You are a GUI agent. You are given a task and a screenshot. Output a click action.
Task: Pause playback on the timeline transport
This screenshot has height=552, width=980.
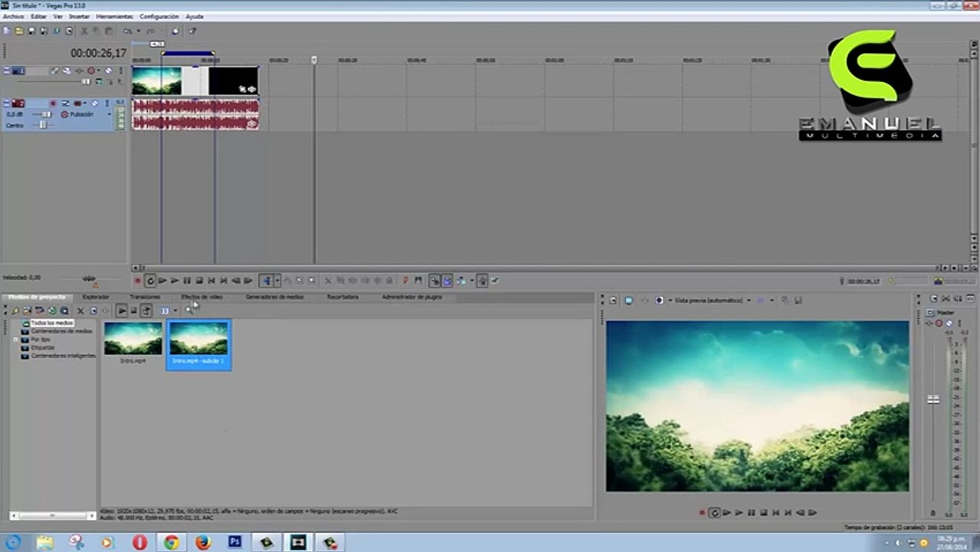[187, 281]
